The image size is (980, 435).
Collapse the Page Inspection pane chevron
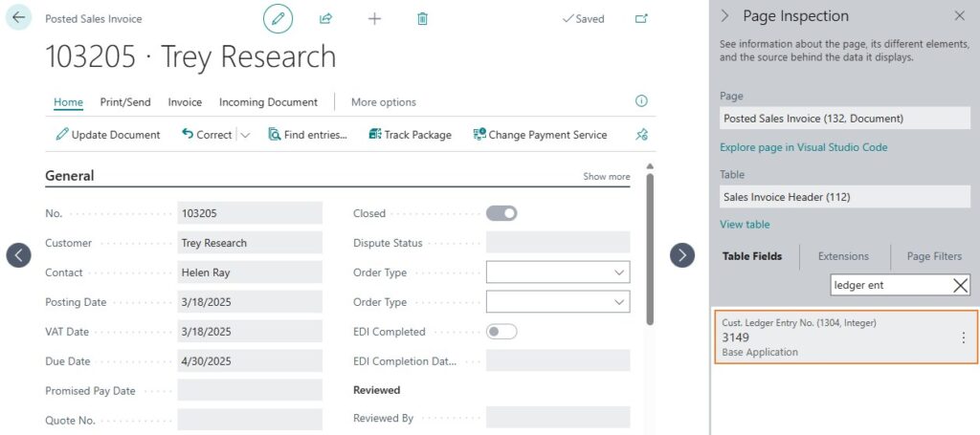tap(724, 16)
